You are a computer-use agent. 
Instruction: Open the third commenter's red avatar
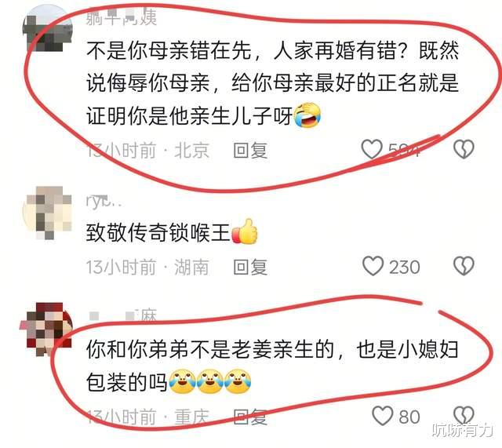point(46,330)
